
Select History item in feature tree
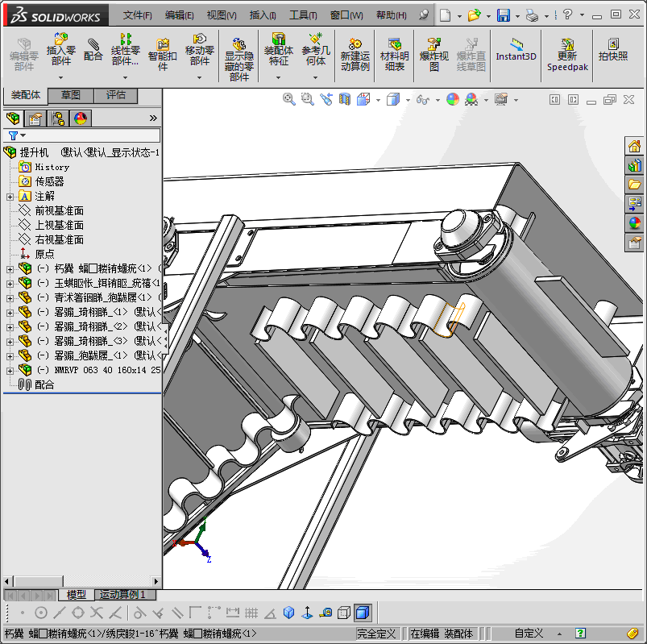(x=52, y=167)
